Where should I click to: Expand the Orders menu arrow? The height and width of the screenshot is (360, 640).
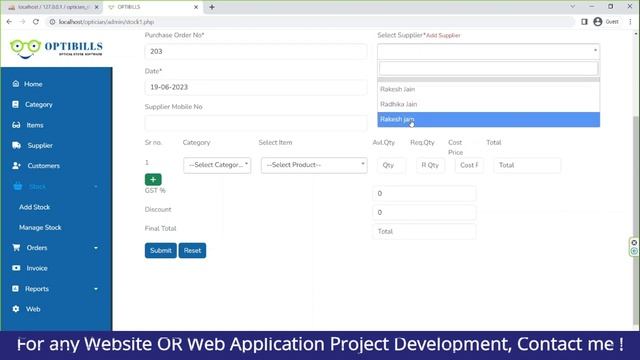[x=96, y=248]
